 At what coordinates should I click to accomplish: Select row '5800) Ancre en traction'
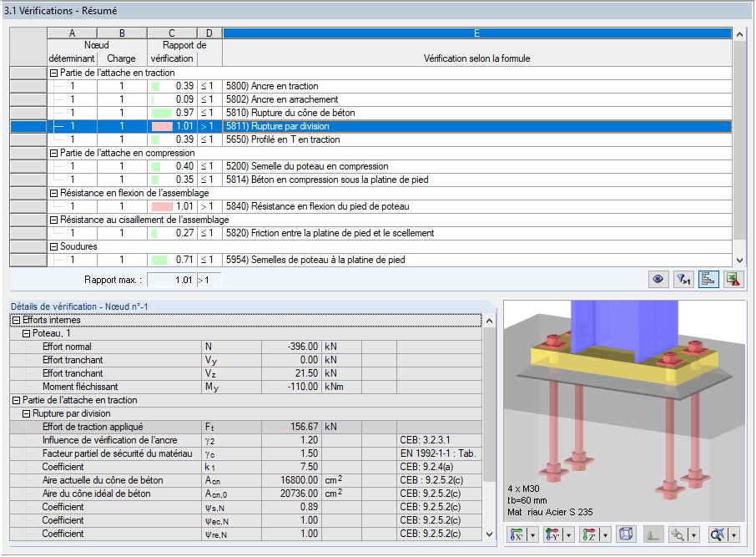tap(370, 86)
